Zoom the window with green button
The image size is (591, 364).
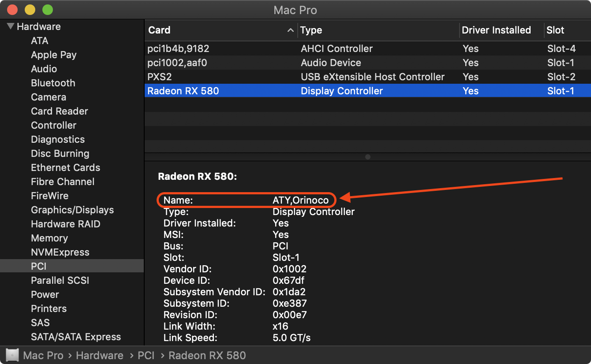[x=47, y=10]
